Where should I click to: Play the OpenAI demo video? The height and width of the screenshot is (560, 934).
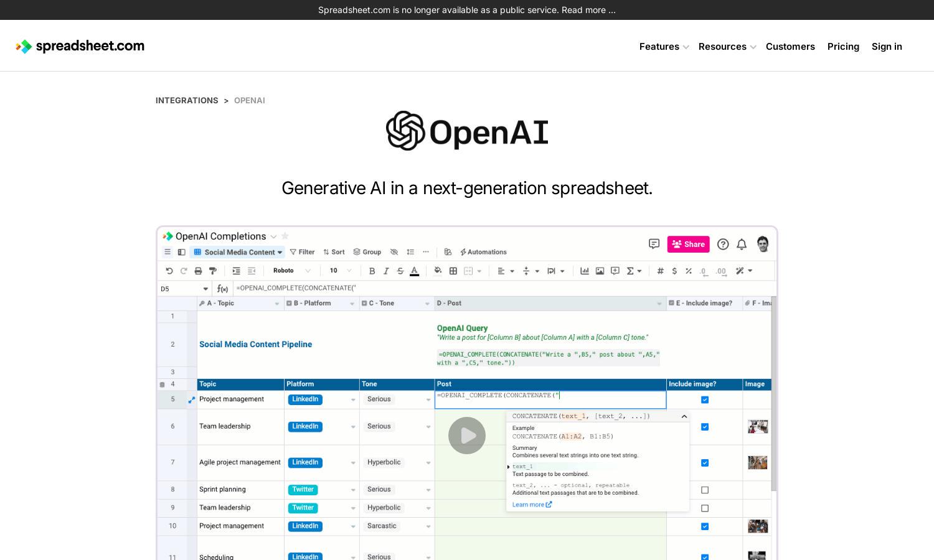tap(467, 436)
